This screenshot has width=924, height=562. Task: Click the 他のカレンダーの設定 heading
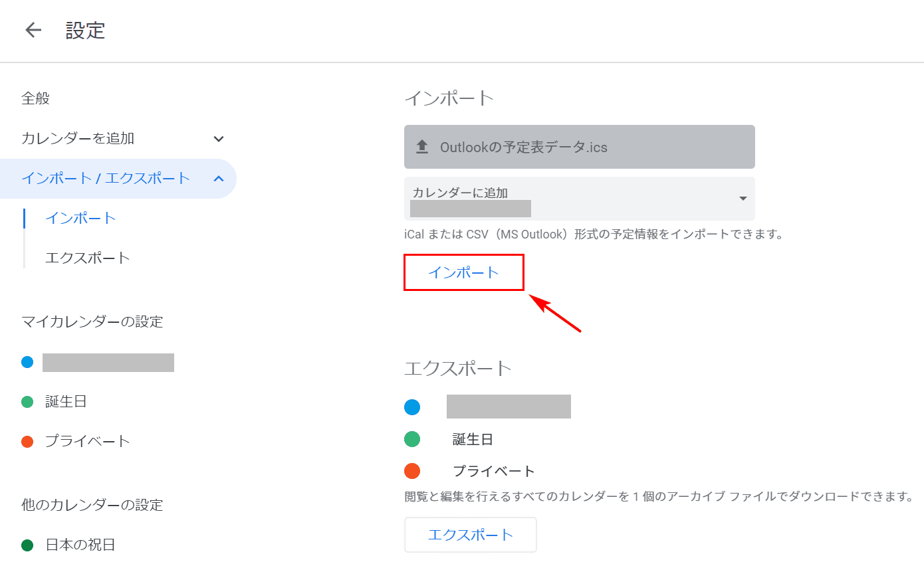click(x=92, y=506)
